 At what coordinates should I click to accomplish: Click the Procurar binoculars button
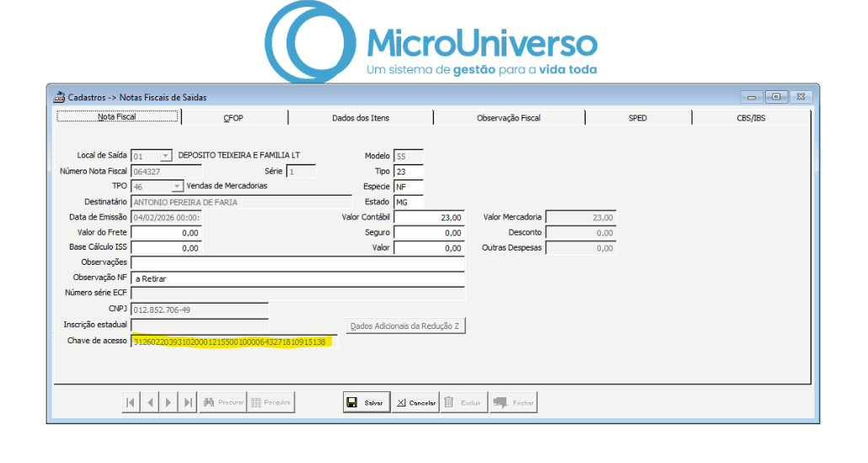(x=223, y=402)
